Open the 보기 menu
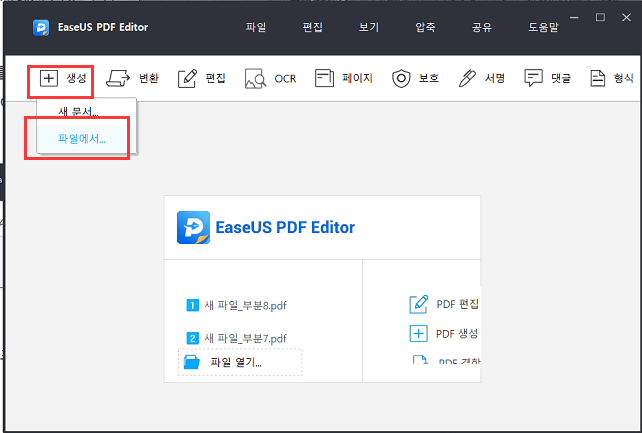Image resolution: width=642 pixels, height=433 pixels. pyautogui.click(x=369, y=27)
